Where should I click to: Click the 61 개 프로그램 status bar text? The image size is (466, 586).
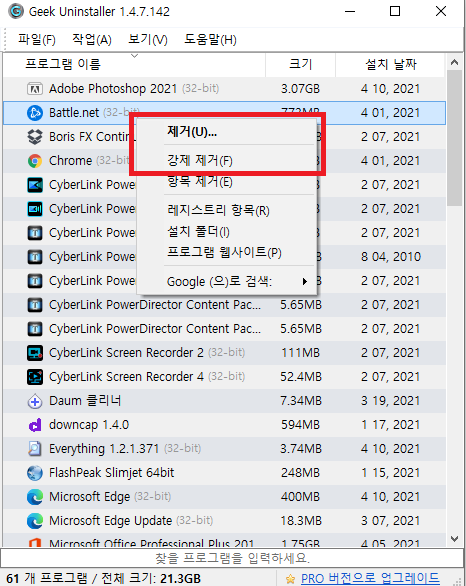pos(47,579)
